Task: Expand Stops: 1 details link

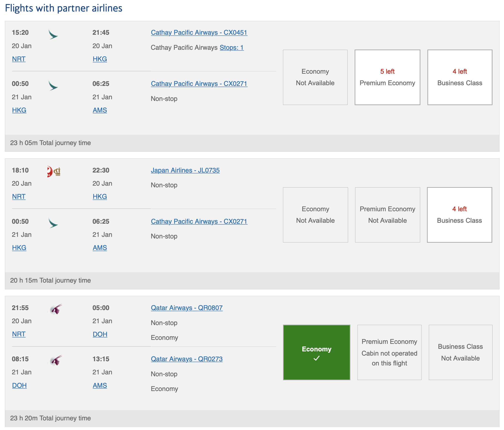Action: 231,48
